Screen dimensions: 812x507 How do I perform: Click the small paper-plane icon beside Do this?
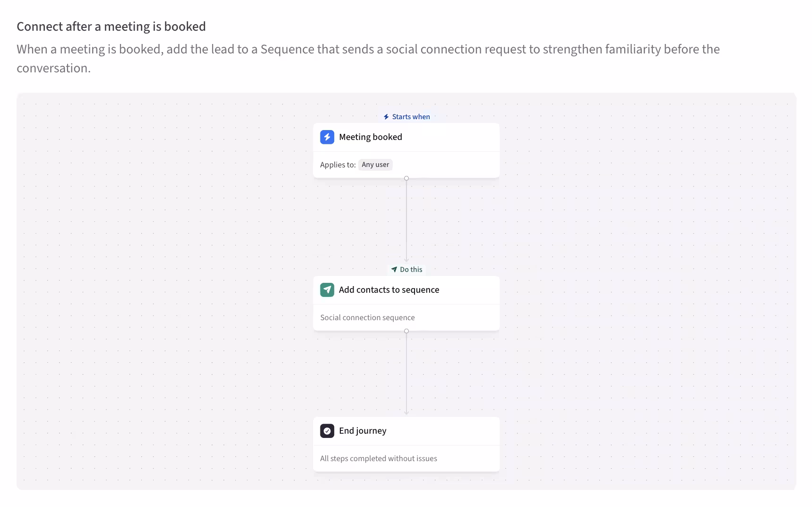[394, 270]
